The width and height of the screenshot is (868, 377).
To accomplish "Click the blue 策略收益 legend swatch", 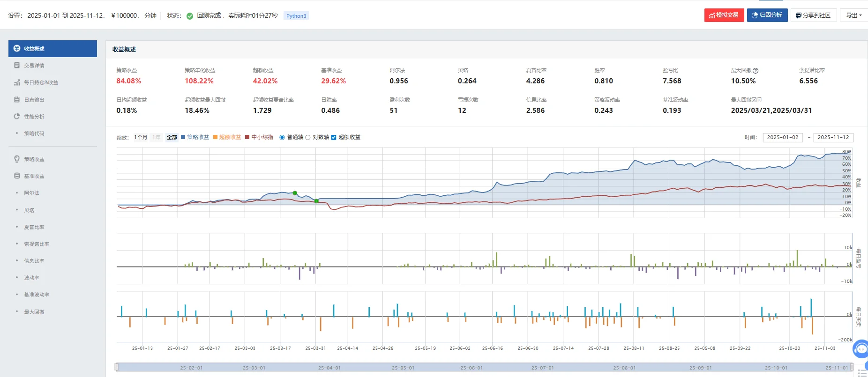I will tap(183, 137).
